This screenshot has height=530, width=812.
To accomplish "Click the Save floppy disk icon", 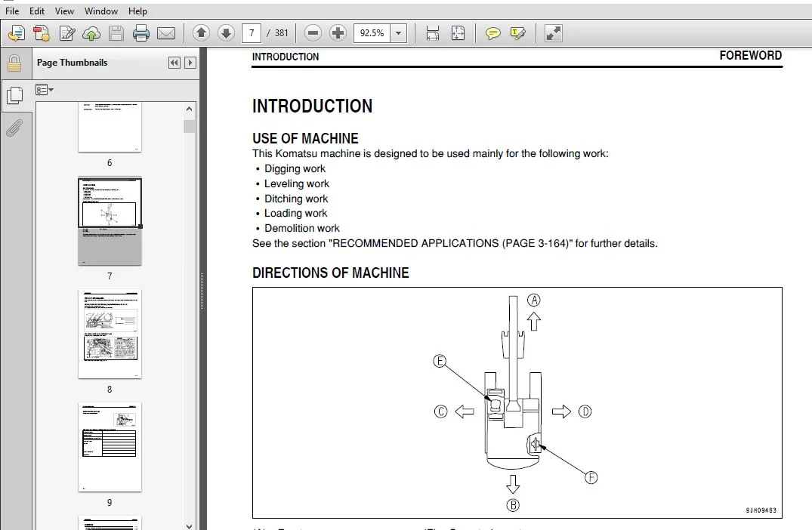I will (116, 34).
